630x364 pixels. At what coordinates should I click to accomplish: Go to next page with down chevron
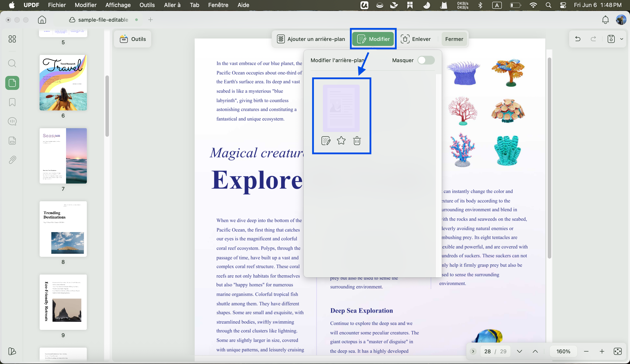(x=520, y=351)
